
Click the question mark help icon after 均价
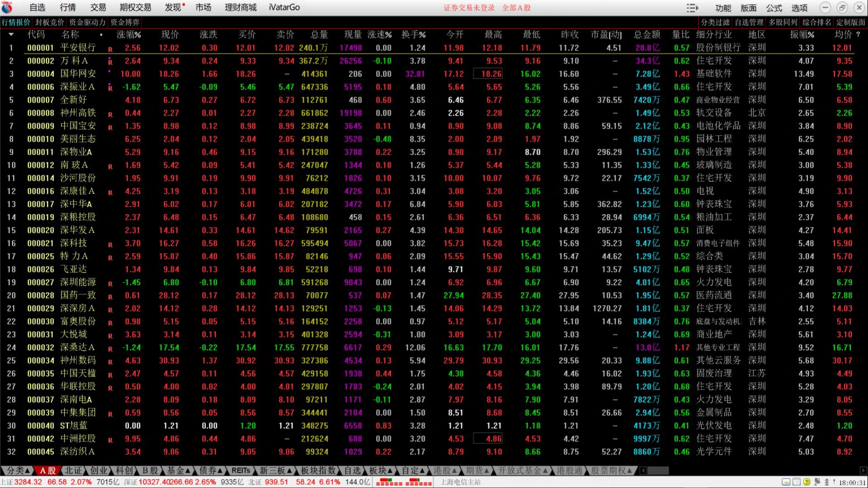coord(858,34)
